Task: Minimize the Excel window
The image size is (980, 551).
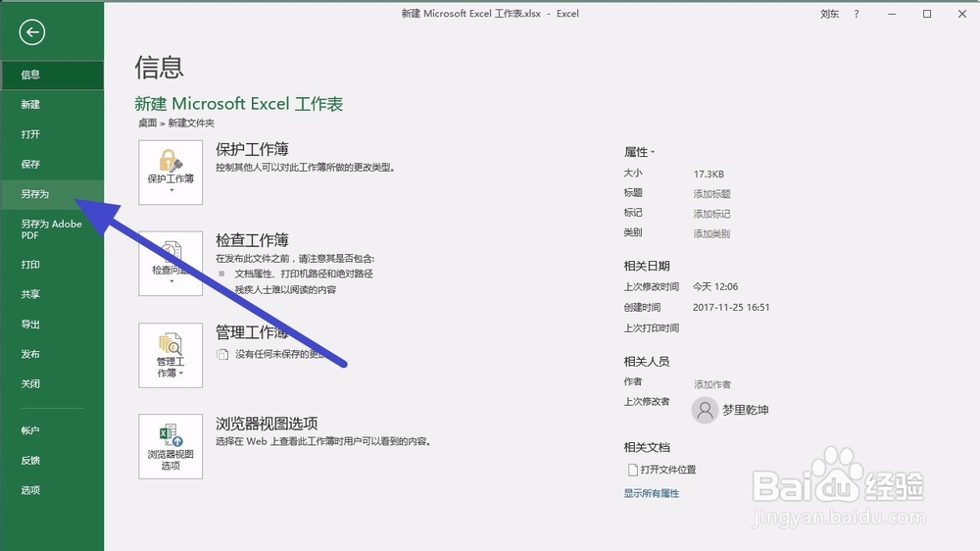Action: coord(892,14)
